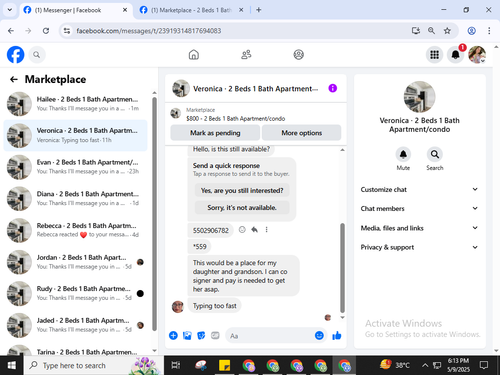Open the Chrome three-dot menu
500x375 pixels.
[x=489, y=31]
